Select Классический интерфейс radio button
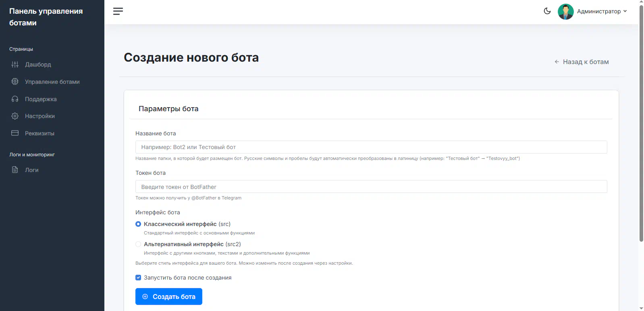 tap(138, 224)
